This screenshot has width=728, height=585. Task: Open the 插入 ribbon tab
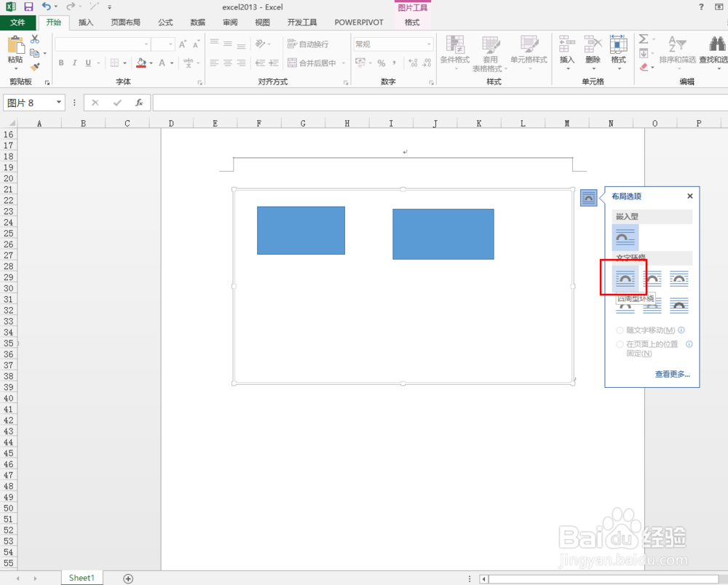(85, 22)
